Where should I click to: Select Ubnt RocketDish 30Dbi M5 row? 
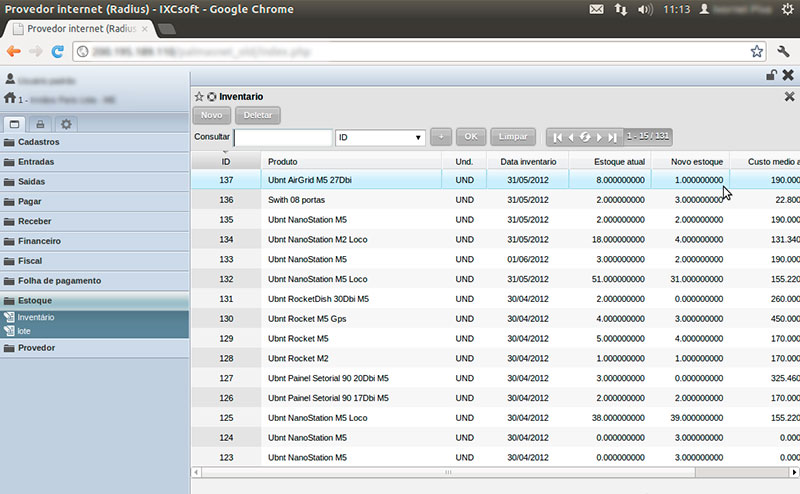496,299
